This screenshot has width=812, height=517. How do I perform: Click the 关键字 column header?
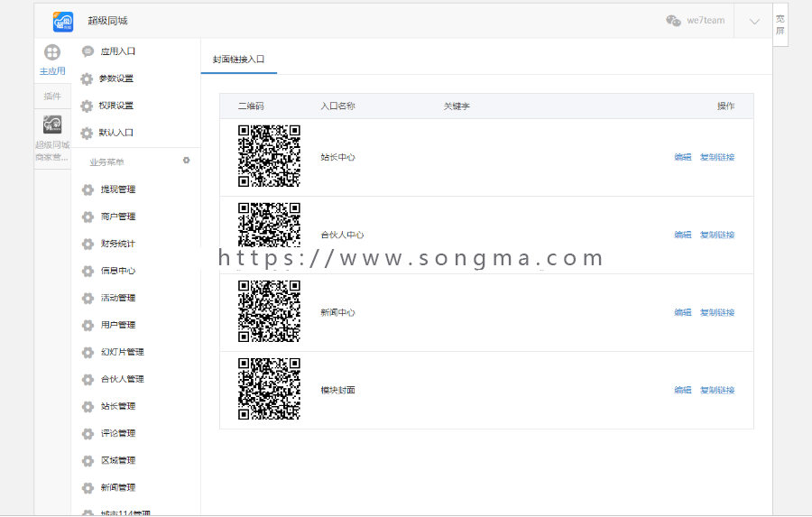457,106
